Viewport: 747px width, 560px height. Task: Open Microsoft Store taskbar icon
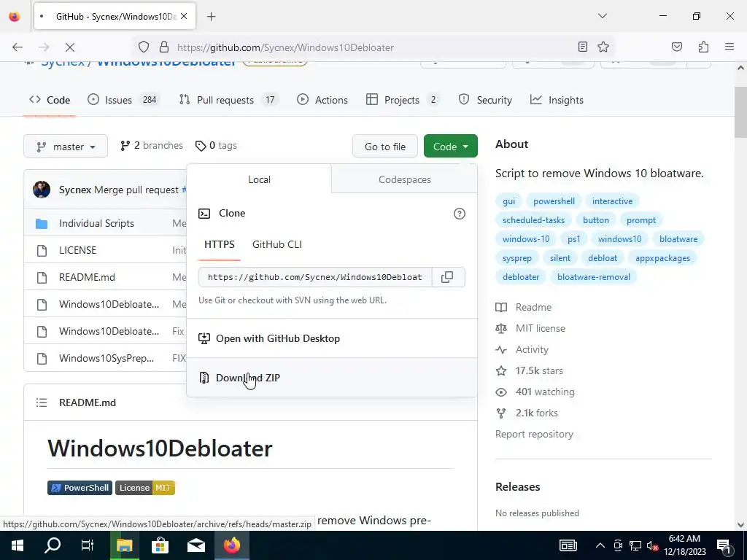click(160, 545)
